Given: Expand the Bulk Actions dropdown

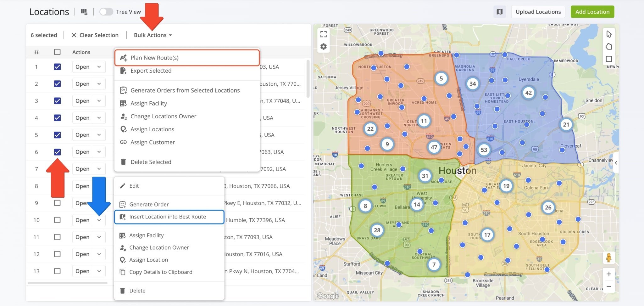Looking at the screenshot, I should 153,35.
